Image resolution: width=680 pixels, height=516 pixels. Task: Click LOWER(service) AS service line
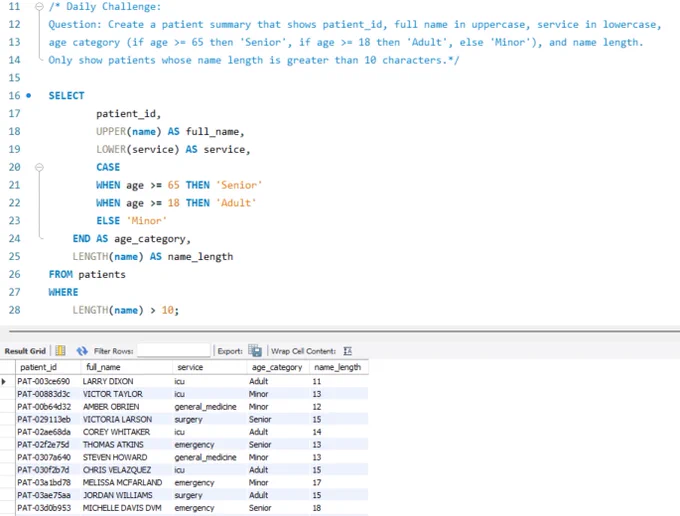173,149
